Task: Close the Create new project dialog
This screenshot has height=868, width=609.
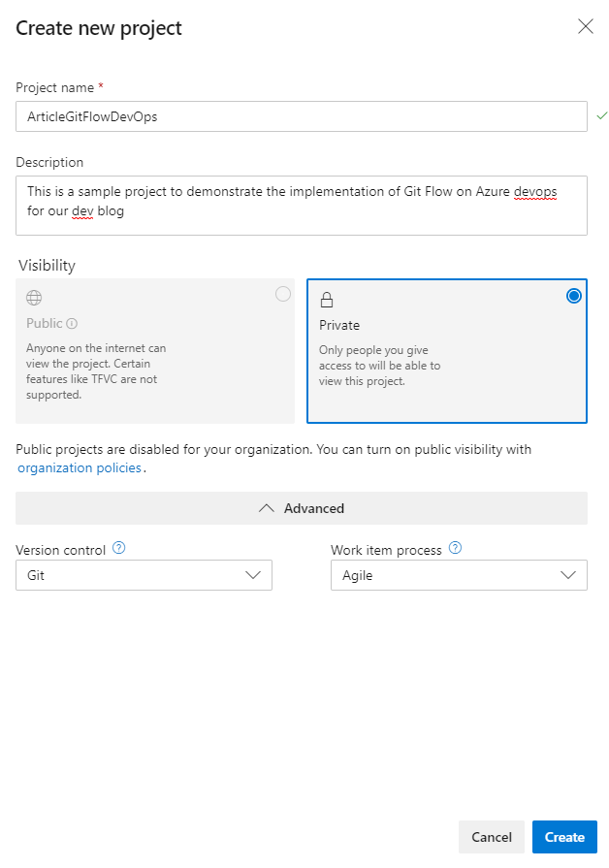Action: coord(586,27)
